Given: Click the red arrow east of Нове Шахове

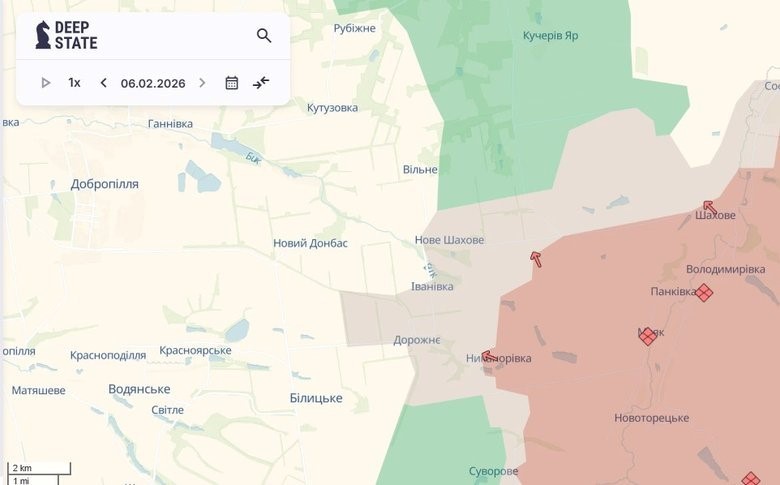Looking at the screenshot, I should tap(536, 259).
